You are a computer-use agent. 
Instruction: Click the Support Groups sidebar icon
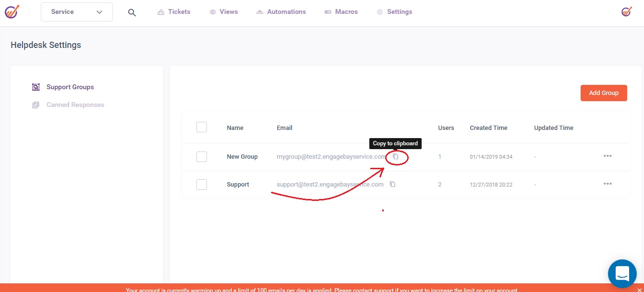point(36,87)
